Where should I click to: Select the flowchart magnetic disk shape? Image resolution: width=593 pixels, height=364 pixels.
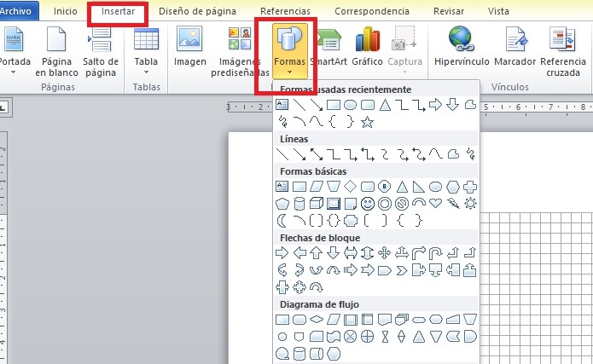[299, 354]
